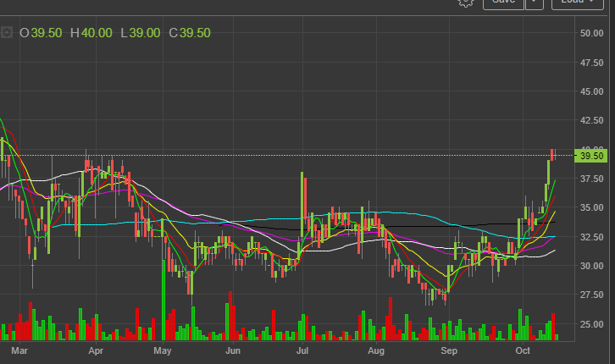Click the 30.00 price axis label
The image size is (615, 364).
pos(591,266)
